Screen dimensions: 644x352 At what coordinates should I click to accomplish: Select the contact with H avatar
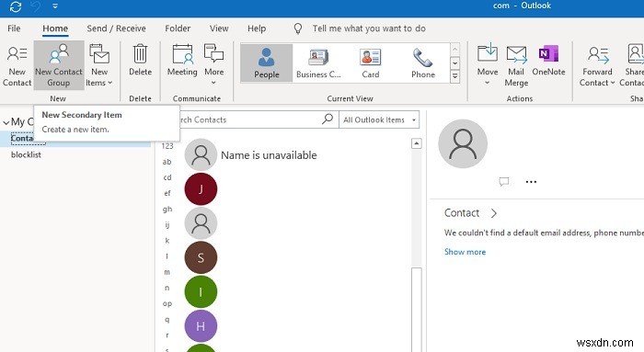click(201, 326)
